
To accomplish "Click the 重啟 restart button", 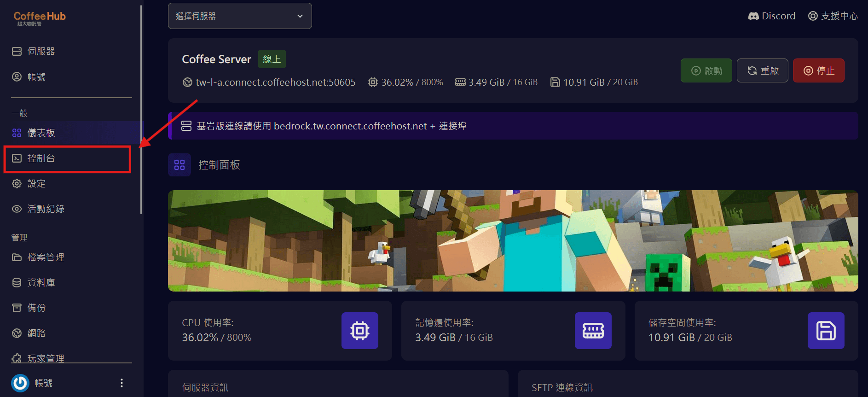I will 763,70.
